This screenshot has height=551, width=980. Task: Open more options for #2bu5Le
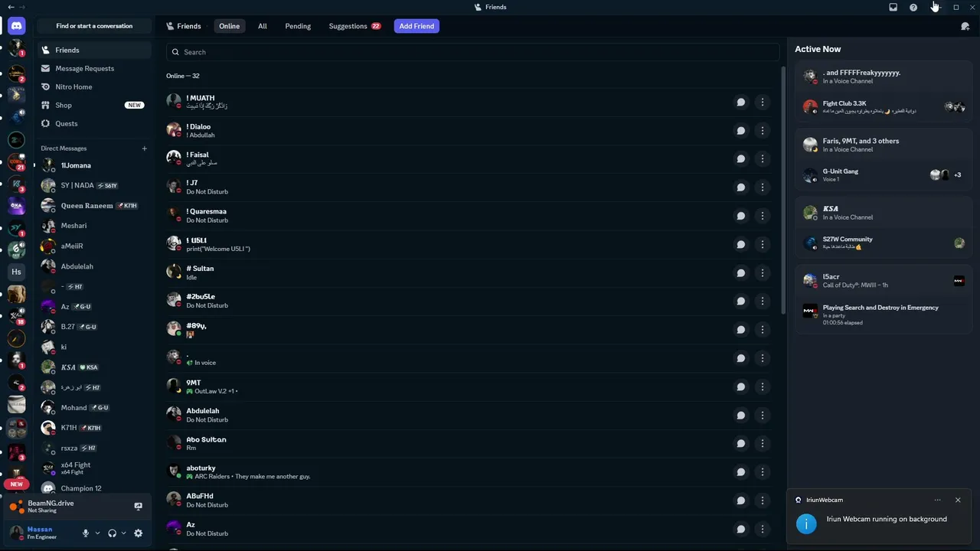pos(762,302)
